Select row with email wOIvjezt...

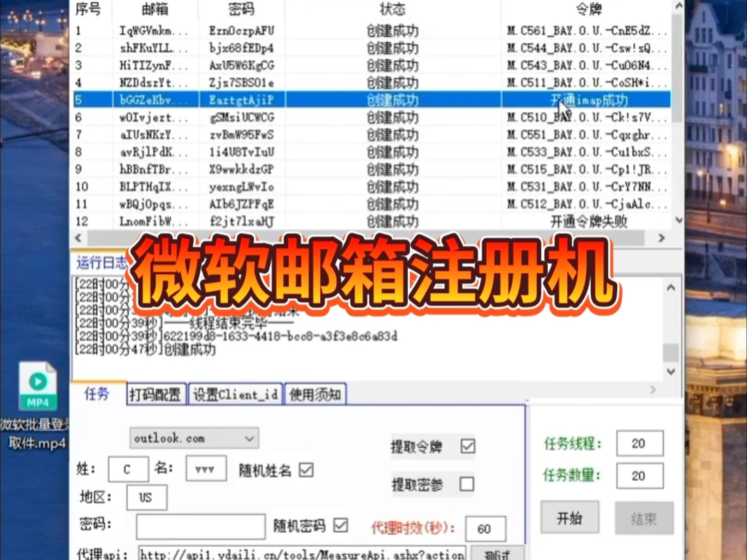click(x=372, y=117)
